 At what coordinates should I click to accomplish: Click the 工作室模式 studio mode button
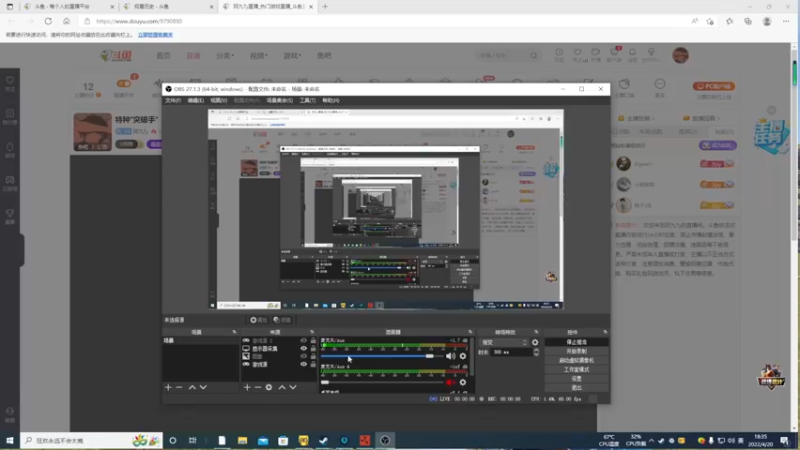(x=577, y=369)
